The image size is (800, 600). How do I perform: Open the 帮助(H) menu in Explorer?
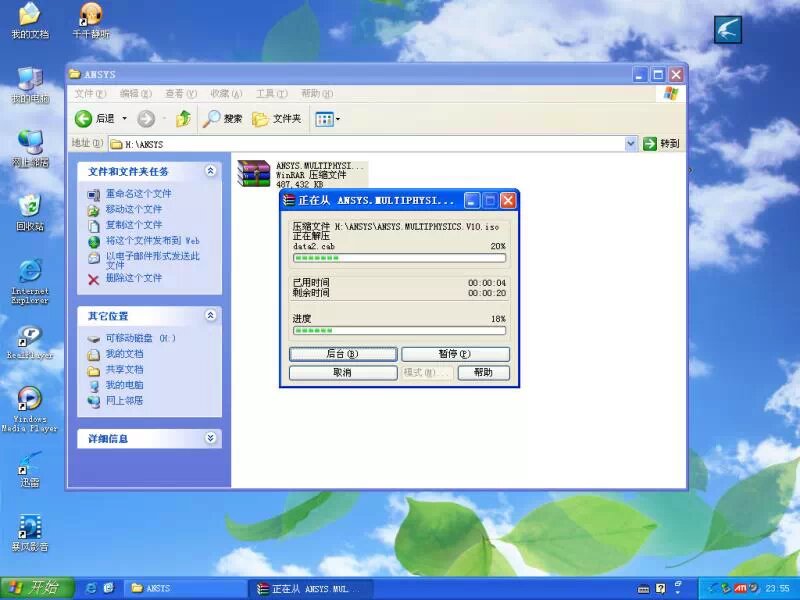tap(317, 93)
